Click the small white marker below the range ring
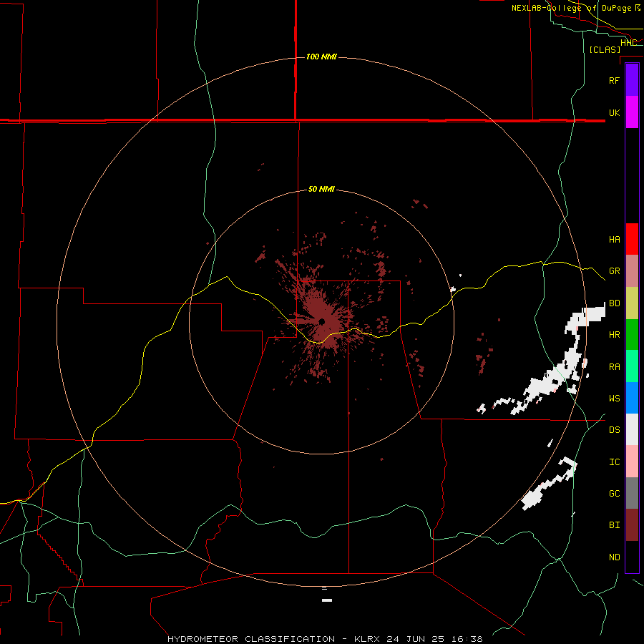Image resolution: width=644 pixels, height=644 pixels. coord(327,600)
